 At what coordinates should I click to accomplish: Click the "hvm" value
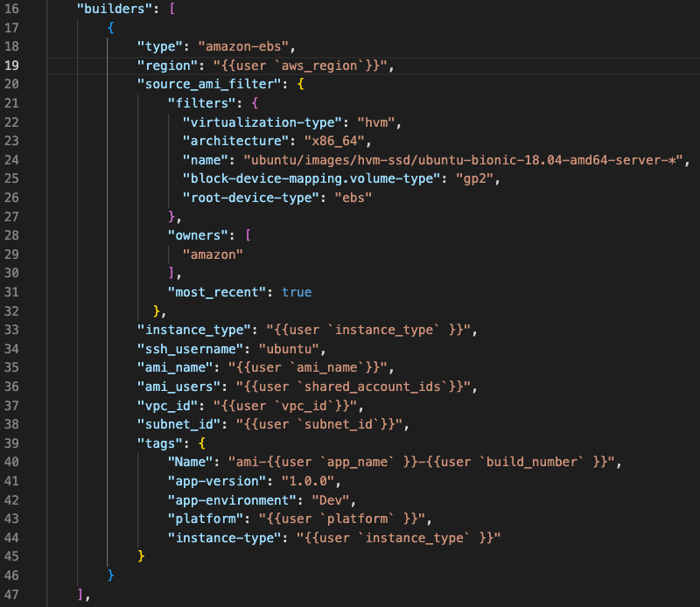pyautogui.click(x=376, y=122)
